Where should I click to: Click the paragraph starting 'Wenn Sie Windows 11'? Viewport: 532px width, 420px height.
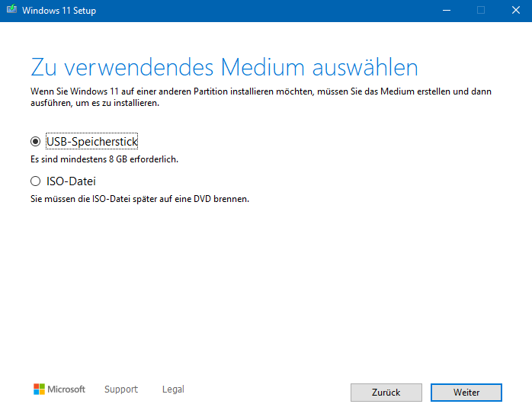(261, 97)
